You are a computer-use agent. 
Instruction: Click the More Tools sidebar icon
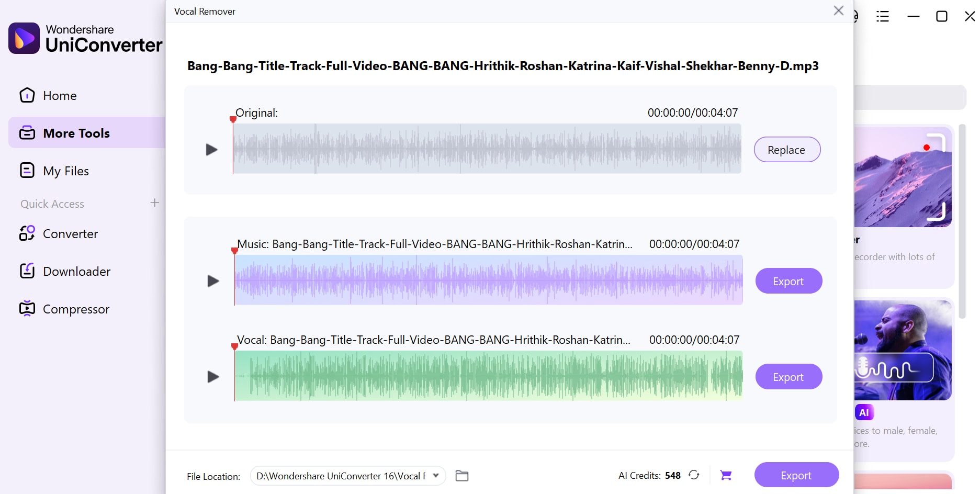[x=27, y=133]
